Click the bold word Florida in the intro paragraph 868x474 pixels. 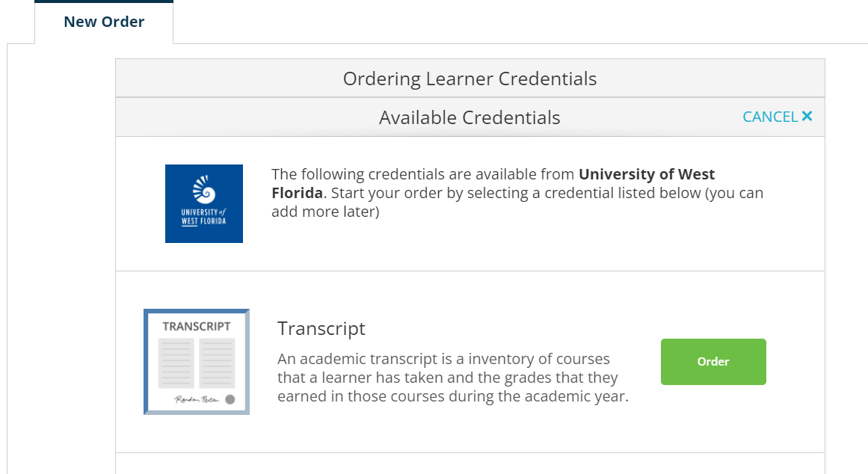pos(297,193)
